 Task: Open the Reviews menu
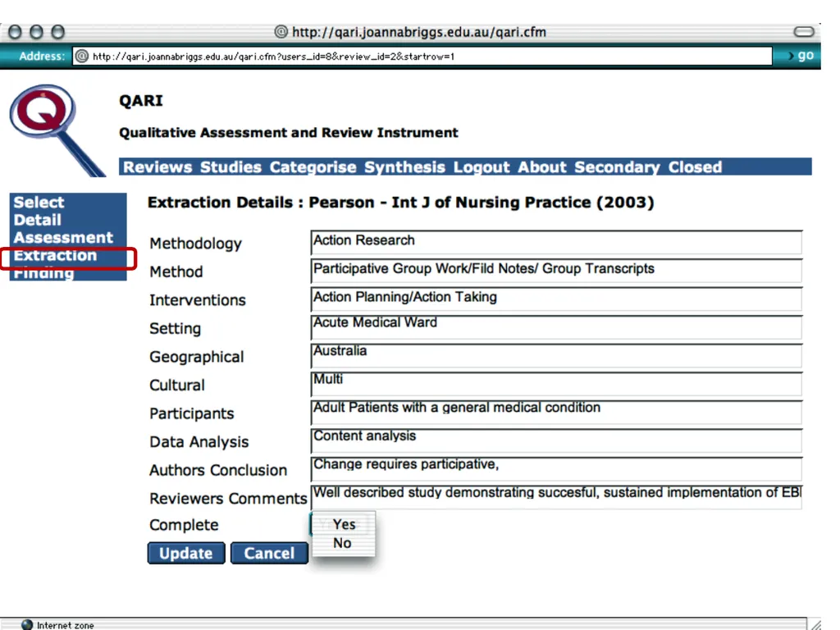[x=157, y=167]
